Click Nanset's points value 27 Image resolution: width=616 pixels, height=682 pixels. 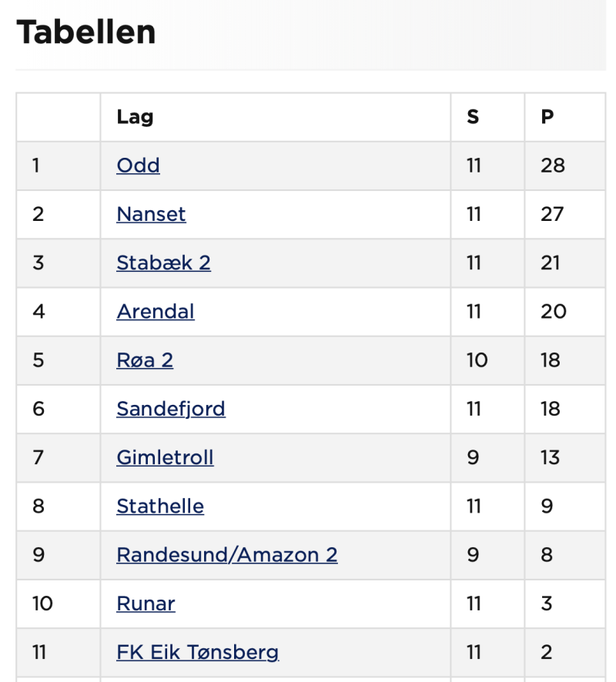[x=552, y=214]
